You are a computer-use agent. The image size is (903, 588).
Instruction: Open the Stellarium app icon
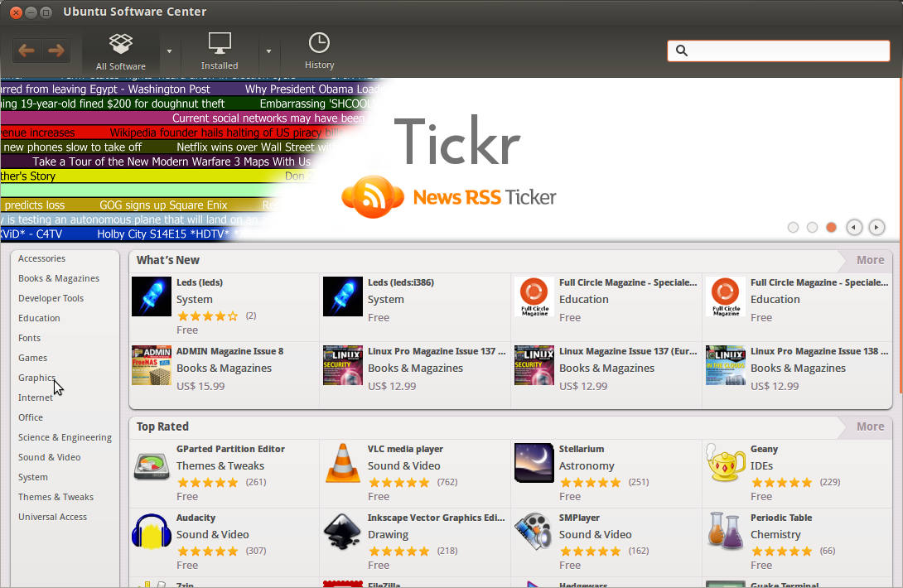534,463
